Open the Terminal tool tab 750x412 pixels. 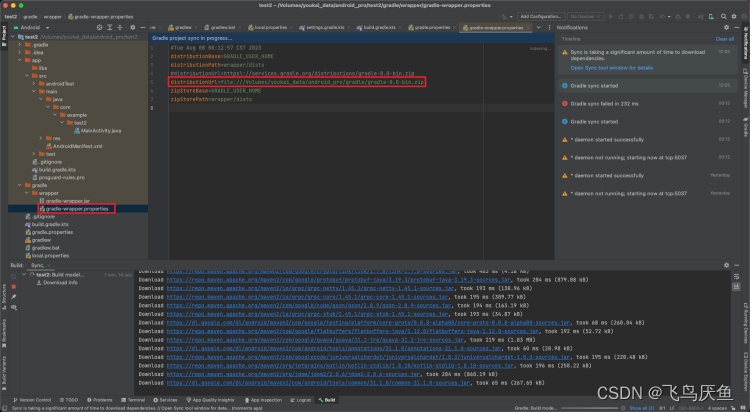133,400
